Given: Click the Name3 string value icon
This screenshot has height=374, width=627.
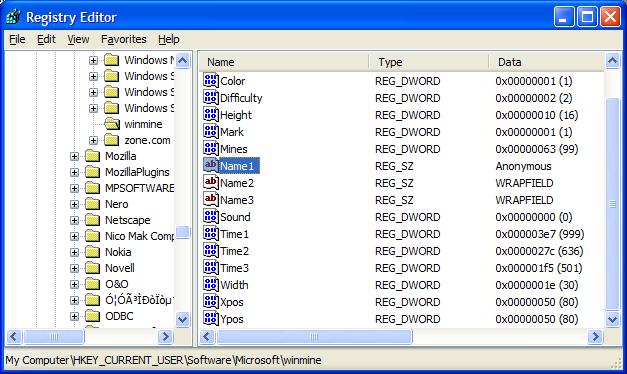Looking at the screenshot, I should click(x=211, y=199).
